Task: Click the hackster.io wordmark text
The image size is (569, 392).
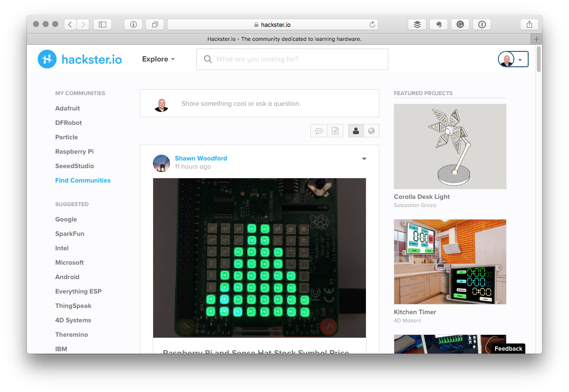Action: (92, 59)
